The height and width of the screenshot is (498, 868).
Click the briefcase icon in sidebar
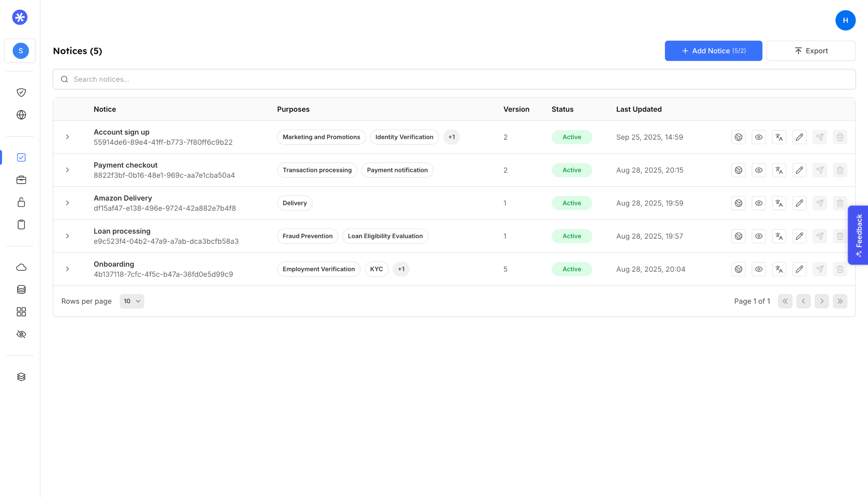(x=21, y=180)
